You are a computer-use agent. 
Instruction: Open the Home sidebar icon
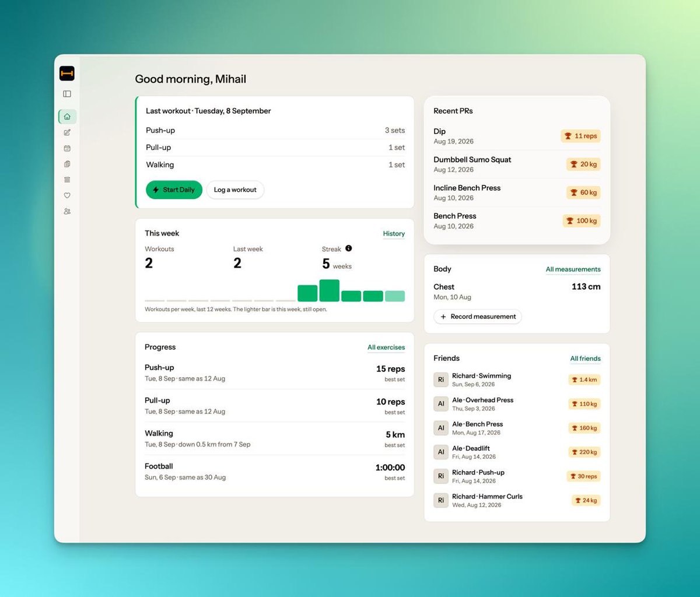pyautogui.click(x=67, y=117)
